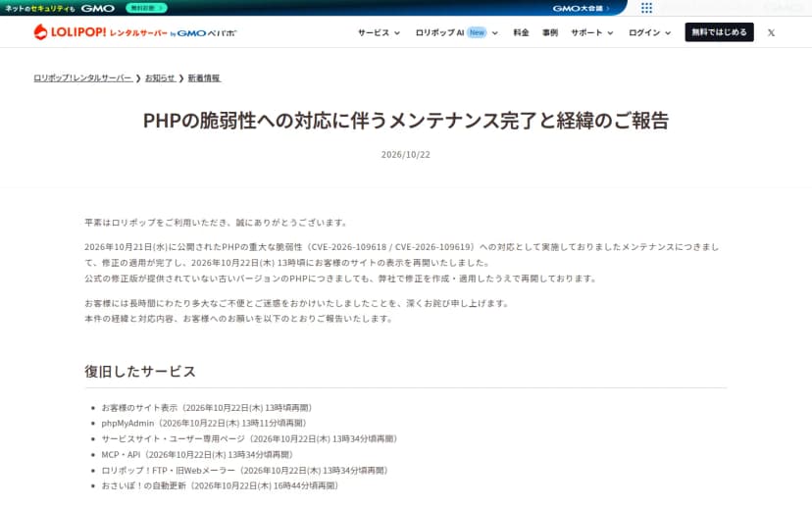The height and width of the screenshot is (508, 812).
Task: Expand the ロリポップ AI dropdown menu
Action: (456, 32)
